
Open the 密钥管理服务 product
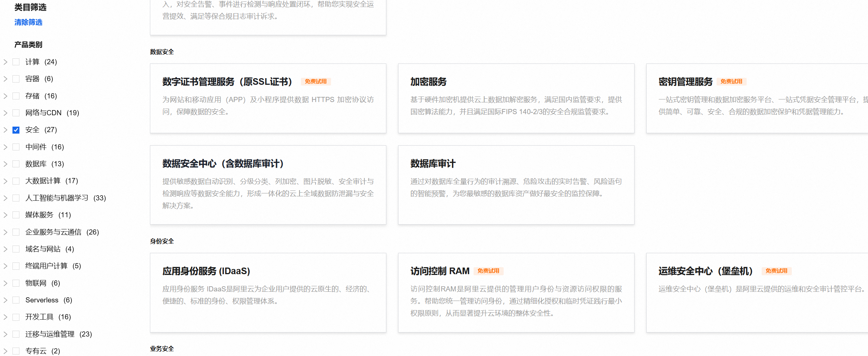tap(685, 81)
